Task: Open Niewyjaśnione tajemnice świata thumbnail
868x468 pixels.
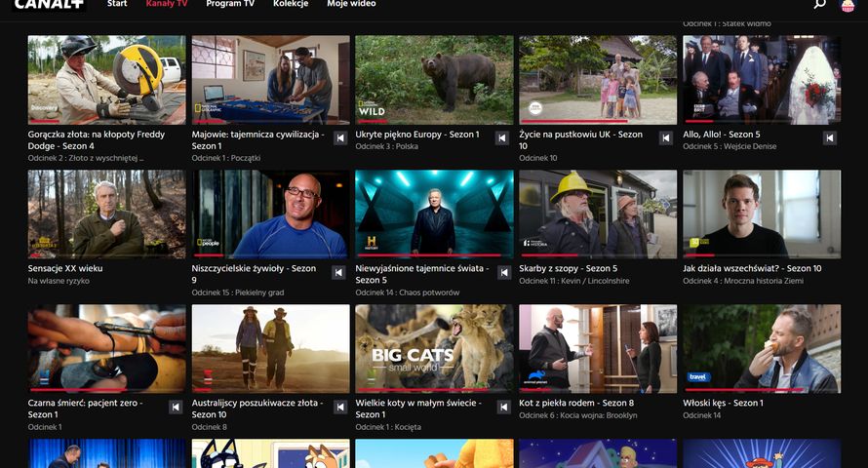Action: (x=435, y=214)
